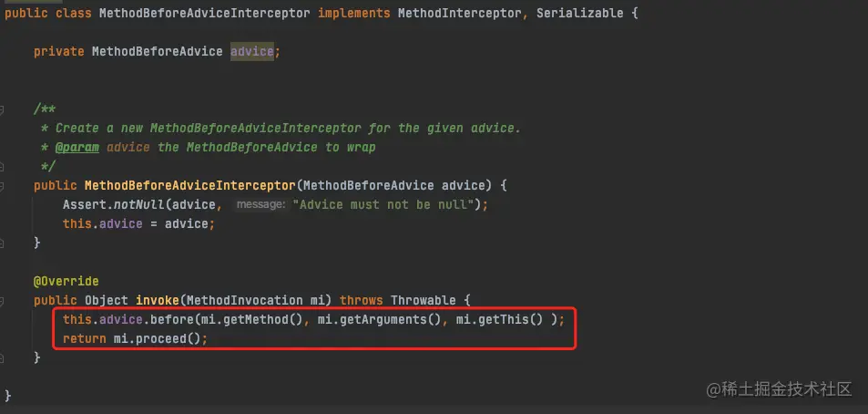Click the "before" method call

(x=171, y=320)
